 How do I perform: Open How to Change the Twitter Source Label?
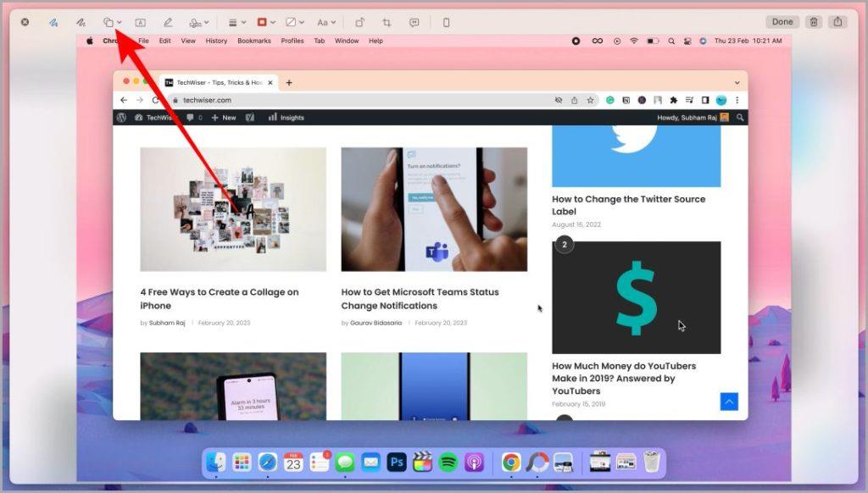628,205
